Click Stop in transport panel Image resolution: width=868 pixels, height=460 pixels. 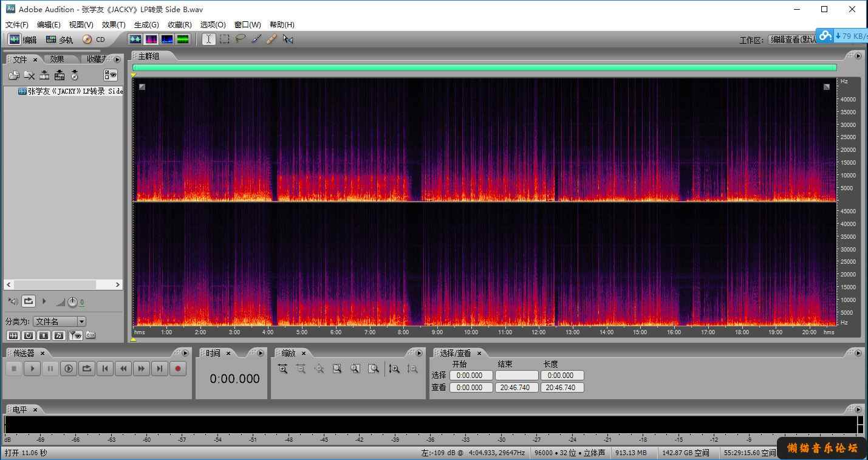point(14,368)
